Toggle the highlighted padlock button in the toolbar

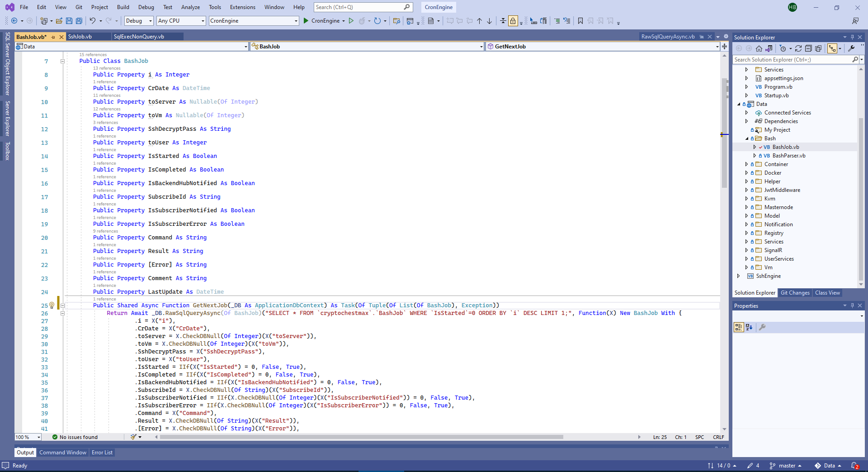click(513, 21)
